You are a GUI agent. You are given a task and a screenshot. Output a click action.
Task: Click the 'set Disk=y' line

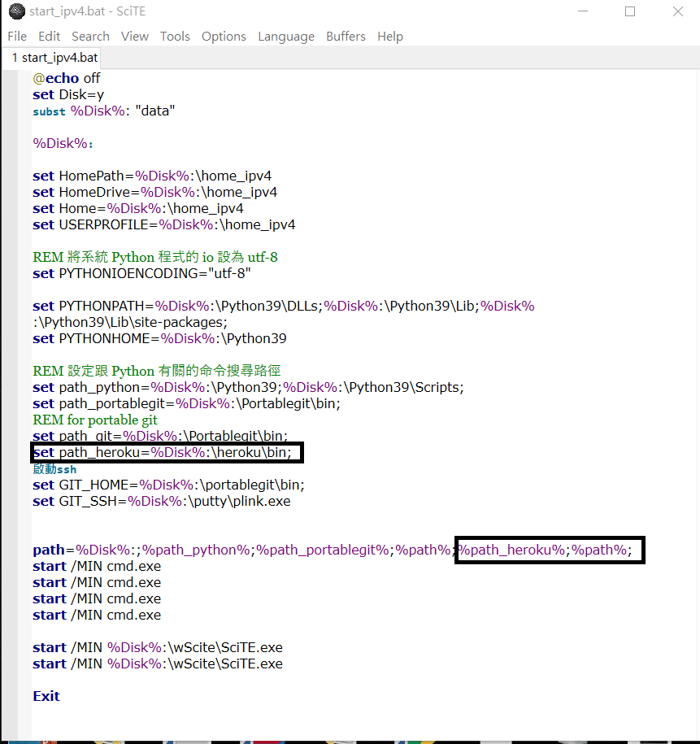tap(68, 94)
